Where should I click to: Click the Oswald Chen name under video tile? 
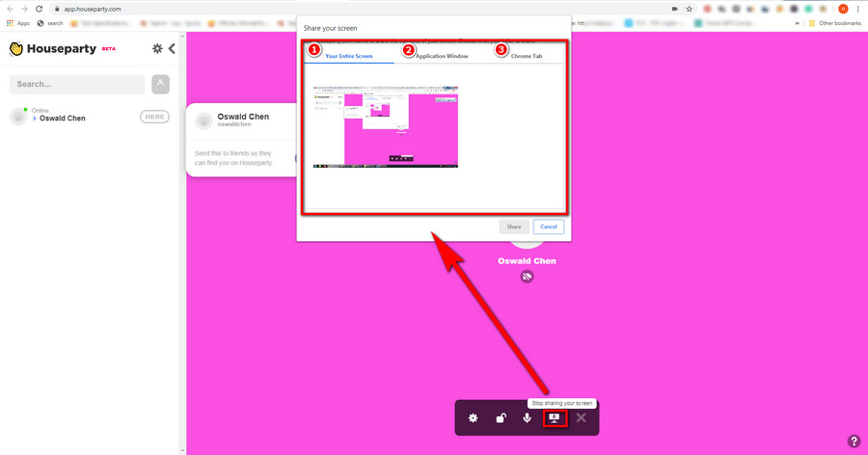527,260
